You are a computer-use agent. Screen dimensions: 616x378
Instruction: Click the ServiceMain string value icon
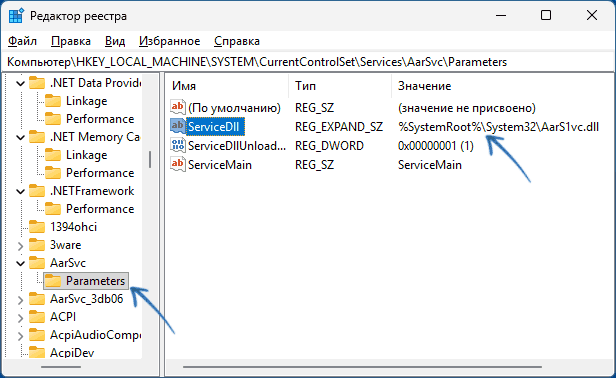(x=177, y=164)
